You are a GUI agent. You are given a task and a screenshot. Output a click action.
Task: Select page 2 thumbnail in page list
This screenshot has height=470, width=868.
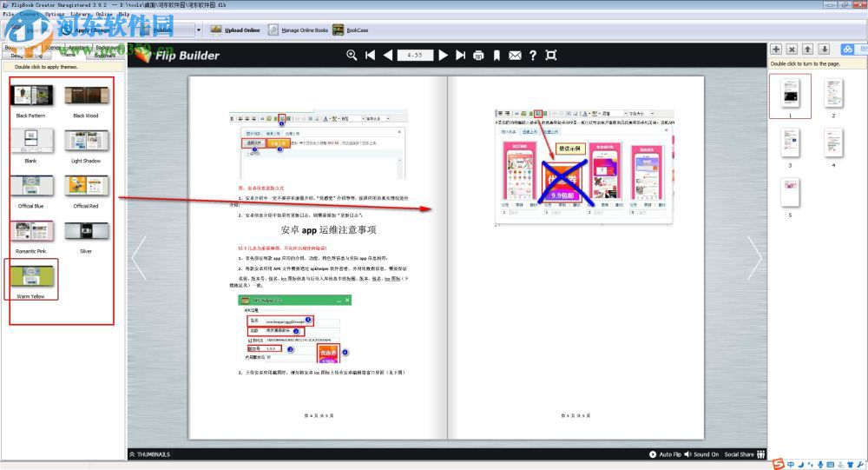pos(833,93)
